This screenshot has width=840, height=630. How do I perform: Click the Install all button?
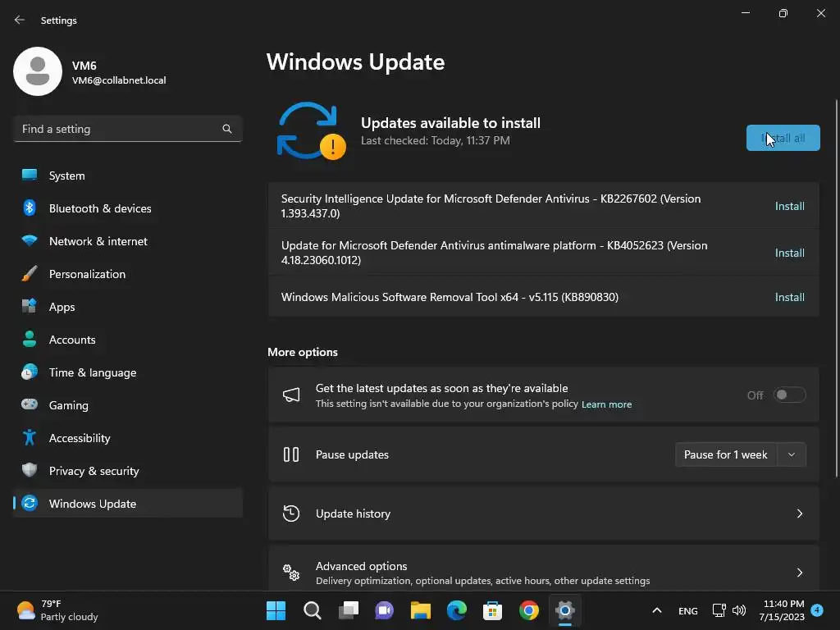point(783,138)
